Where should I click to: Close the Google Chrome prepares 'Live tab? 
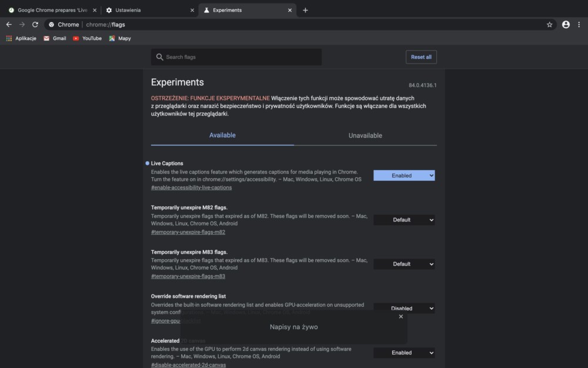point(95,10)
